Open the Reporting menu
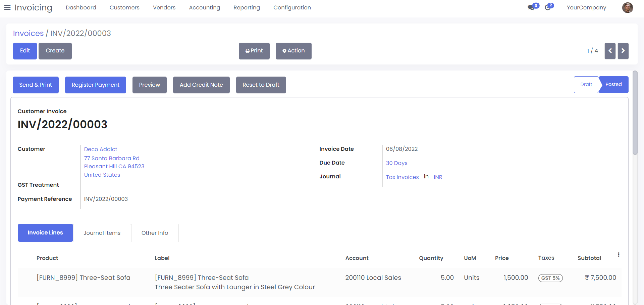Viewport: 644px width, 305px height. [247, 7]
